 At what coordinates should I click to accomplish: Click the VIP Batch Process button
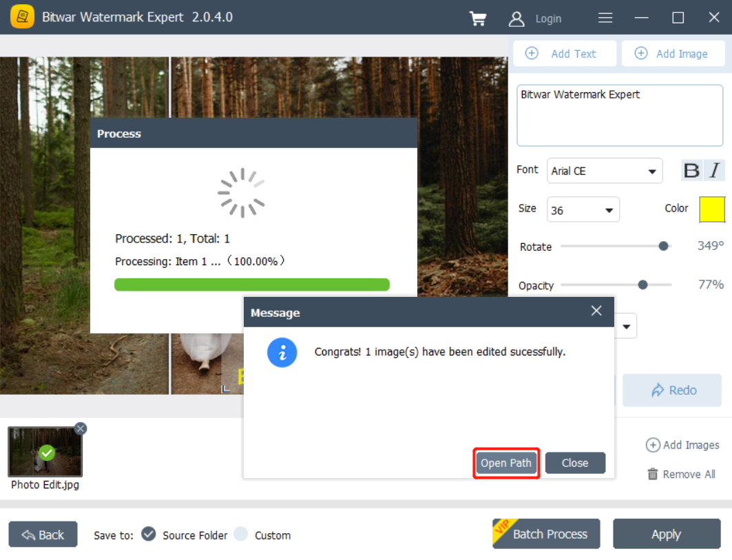[546, 533]
